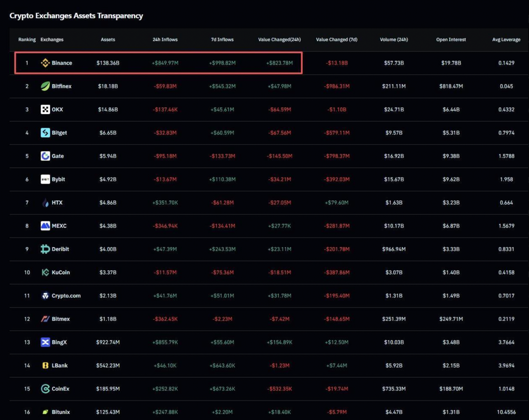Viewport: 529px width, 420px height.
Task: Click the Gate exchange logo icon
Action: coord(45,156)
